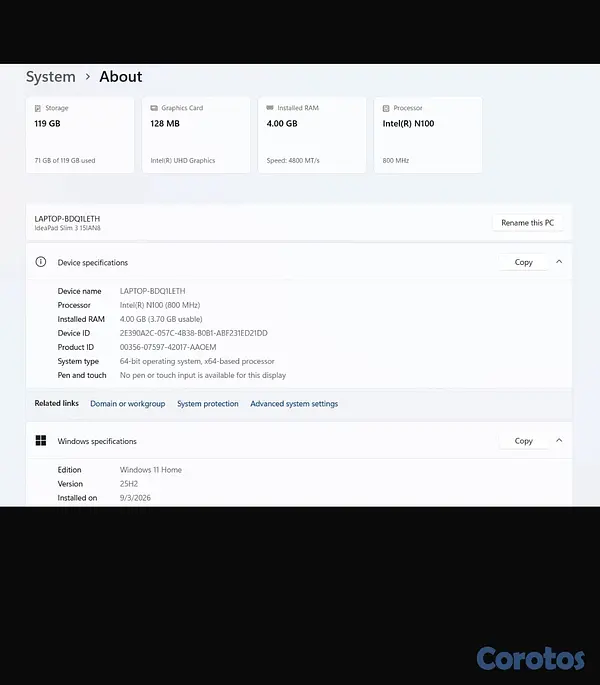Image resolution: width=600 pixels, height=685 pixels.
Task: Collapse the Windows specifications section chevron
Action: [559, 440]
